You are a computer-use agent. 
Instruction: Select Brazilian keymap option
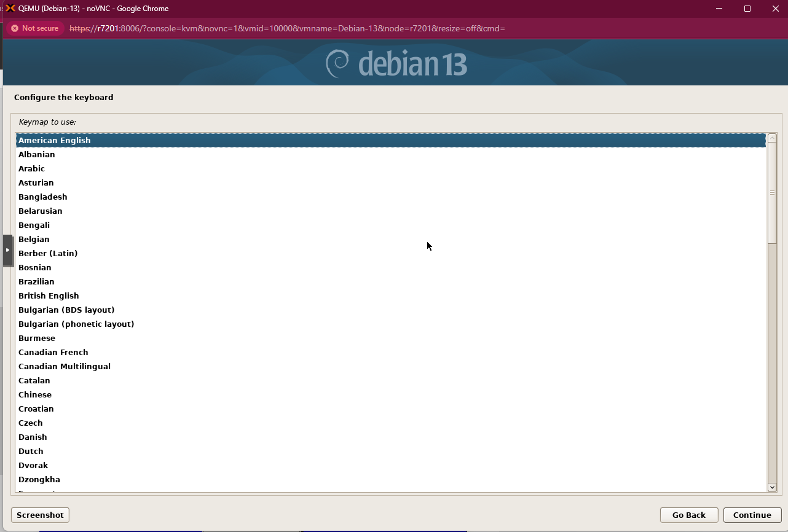tap(36, 282)
